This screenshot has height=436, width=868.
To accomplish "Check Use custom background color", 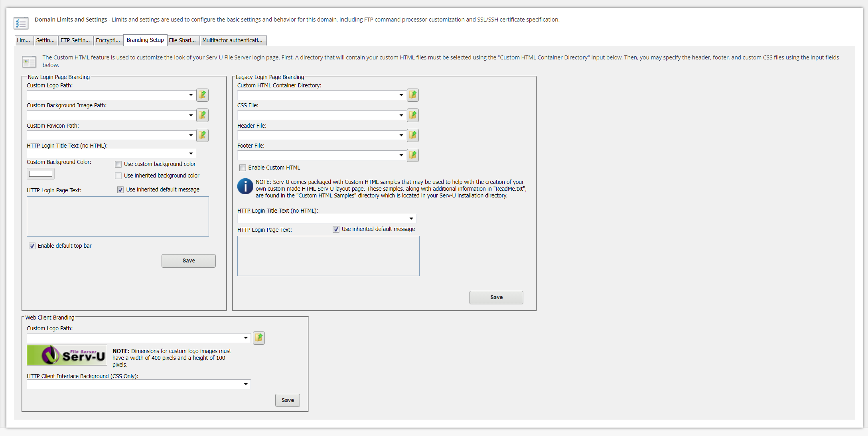I will coord(118,164).
